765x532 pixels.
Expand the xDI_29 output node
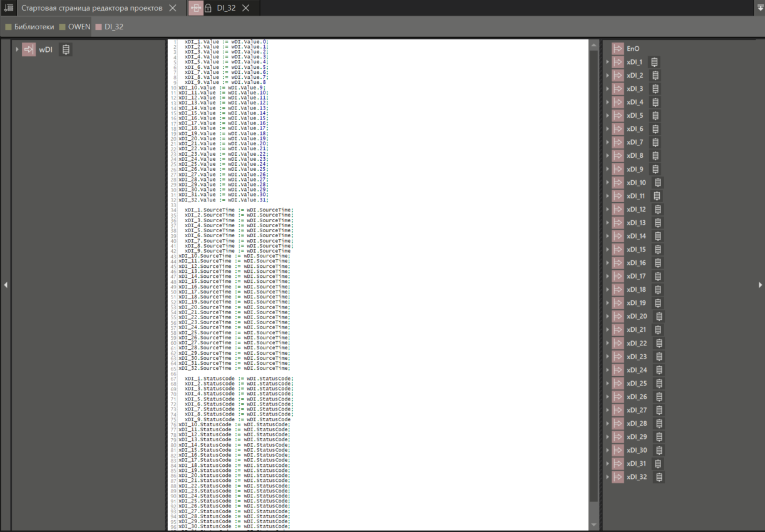(x=607, y=437)
